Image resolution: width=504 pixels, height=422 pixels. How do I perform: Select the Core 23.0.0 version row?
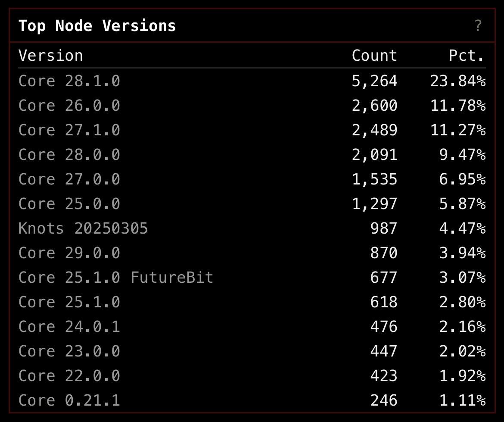pyautogui.click(x=252, y=351)
